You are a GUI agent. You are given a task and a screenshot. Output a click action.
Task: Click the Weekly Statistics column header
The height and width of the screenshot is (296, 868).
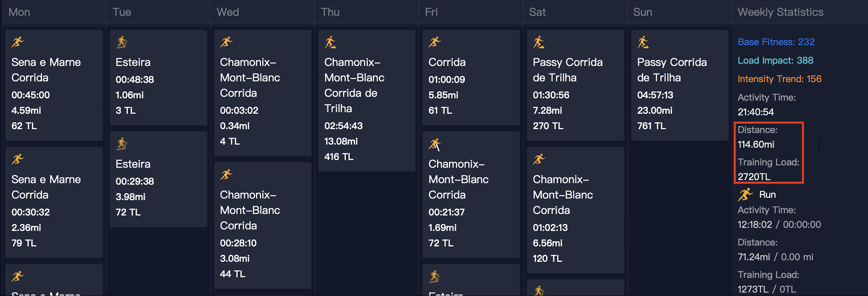[780, 12]
